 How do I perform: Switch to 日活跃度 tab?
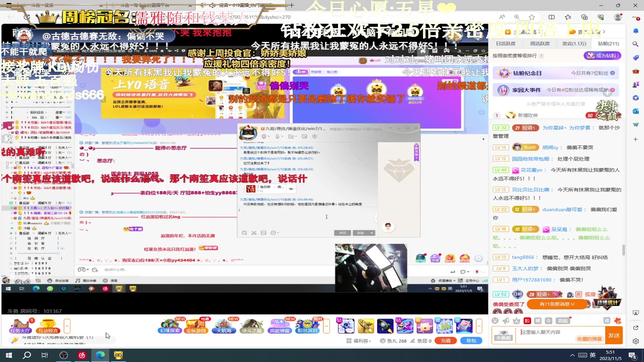[506, 44]
